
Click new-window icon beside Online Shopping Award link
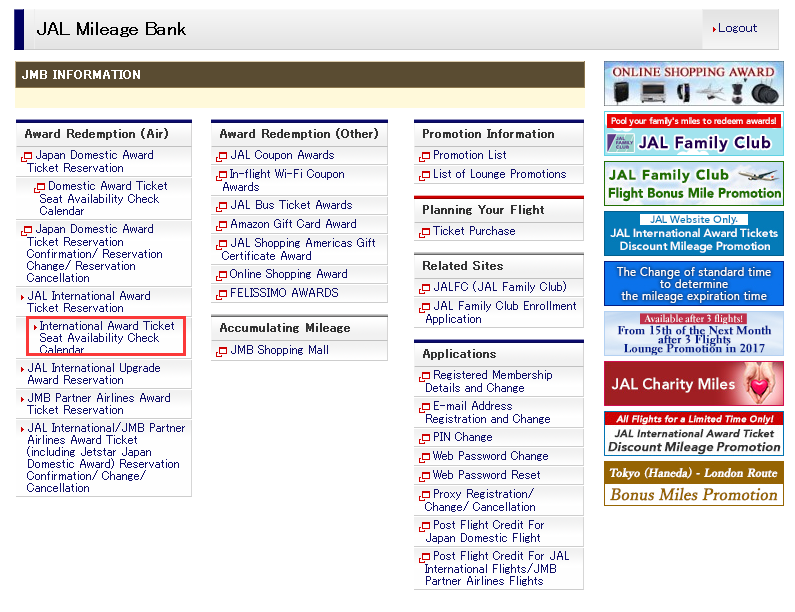(222, 275)
